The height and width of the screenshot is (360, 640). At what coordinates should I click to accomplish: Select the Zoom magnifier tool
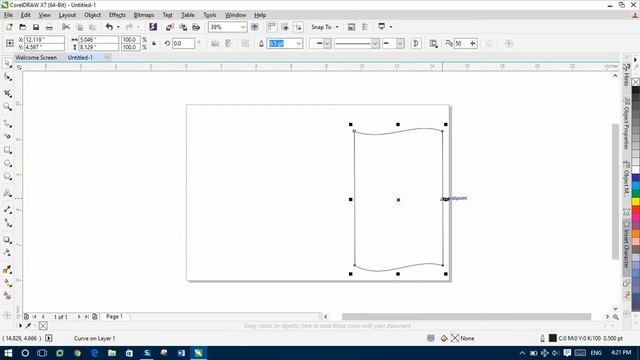(7, 107)
